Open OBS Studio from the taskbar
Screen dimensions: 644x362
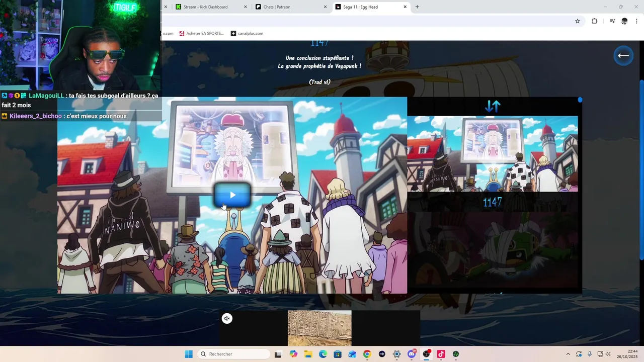[x=427, y=354]
